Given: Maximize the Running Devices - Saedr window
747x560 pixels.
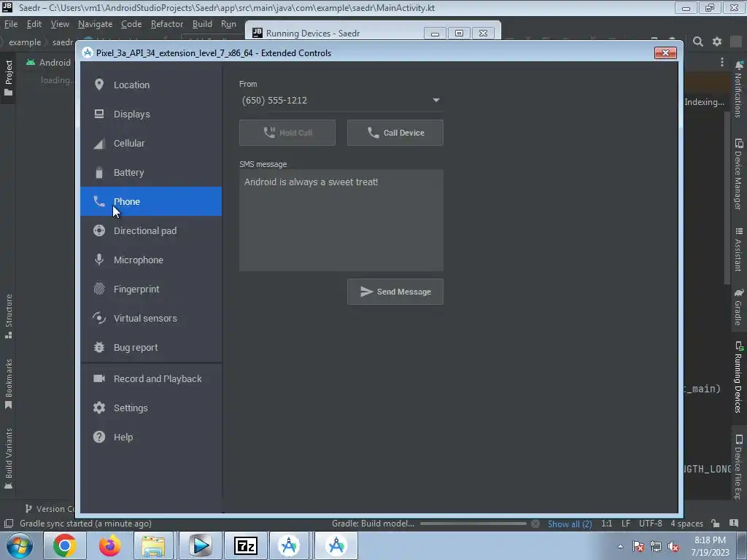Looking at the screenshot, I should 459,34.
